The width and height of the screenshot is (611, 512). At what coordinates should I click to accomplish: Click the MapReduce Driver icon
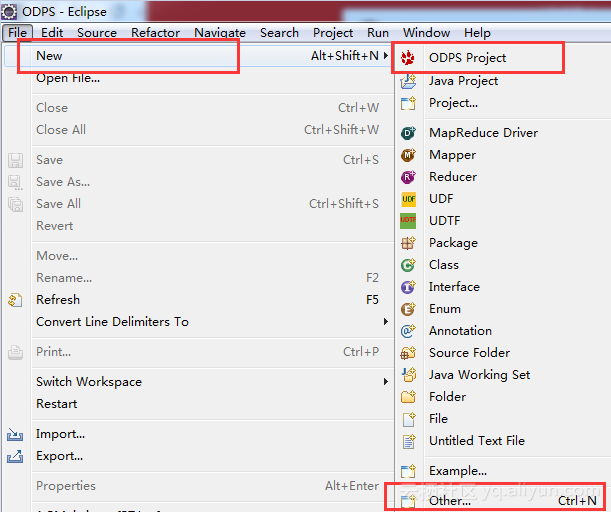(408, 133)
